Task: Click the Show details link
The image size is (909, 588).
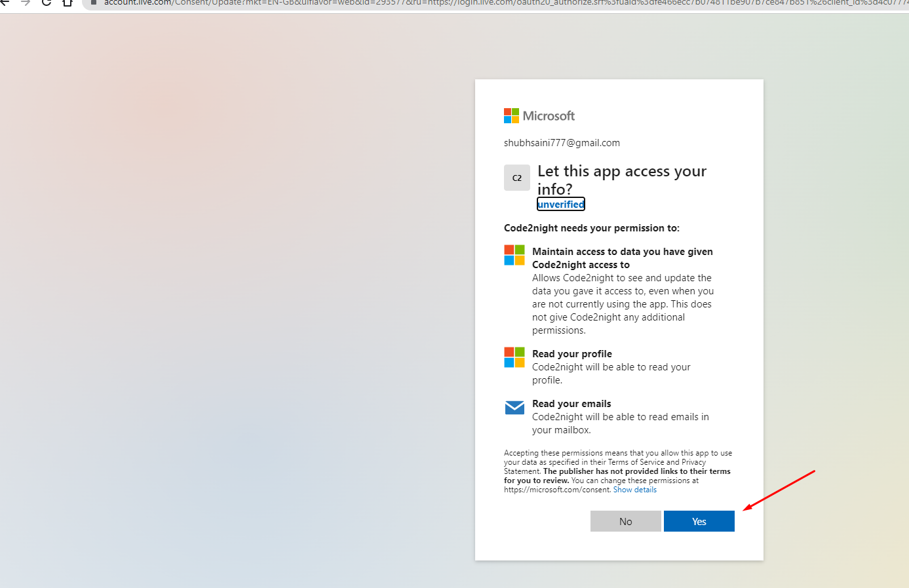Action: point(634,490)
